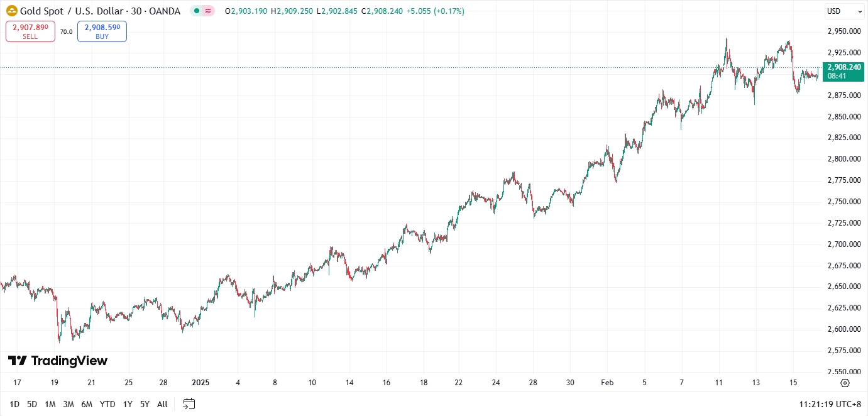Open the USD currency dropdown
This screenshot has height=416, width=868.
[x=844, y=11]
